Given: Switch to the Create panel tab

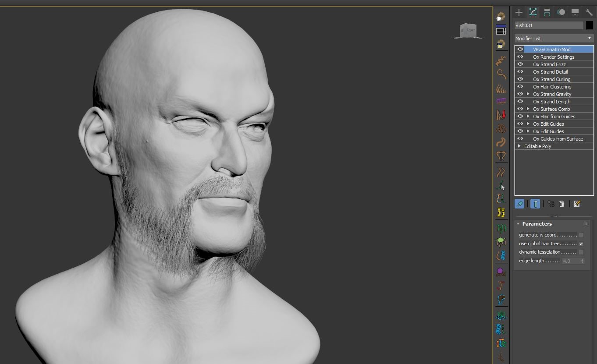Looking at the screenshot, I should pyautogui.click(x=519, y=12).
